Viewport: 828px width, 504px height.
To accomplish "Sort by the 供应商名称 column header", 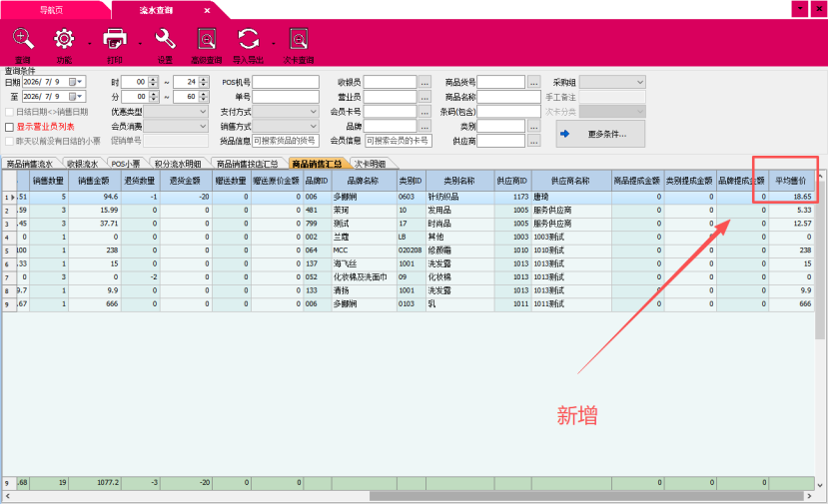I will (x=571, y=181).
